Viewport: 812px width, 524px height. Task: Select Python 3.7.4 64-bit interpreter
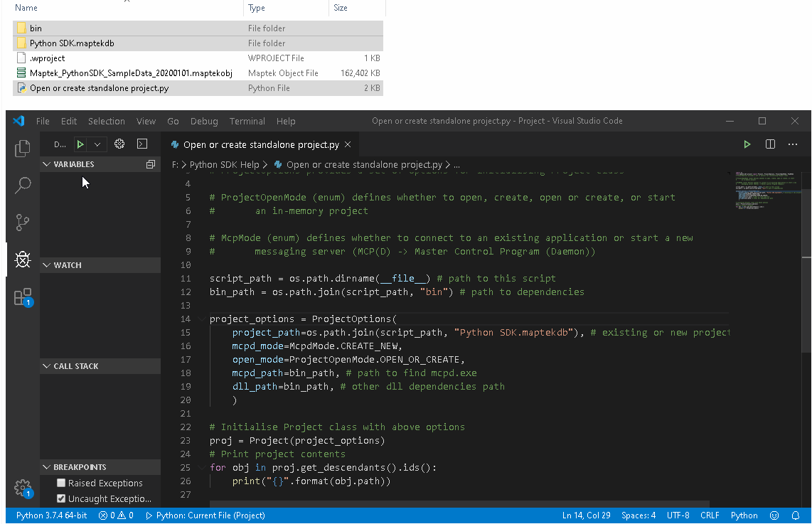coord(51,515)
